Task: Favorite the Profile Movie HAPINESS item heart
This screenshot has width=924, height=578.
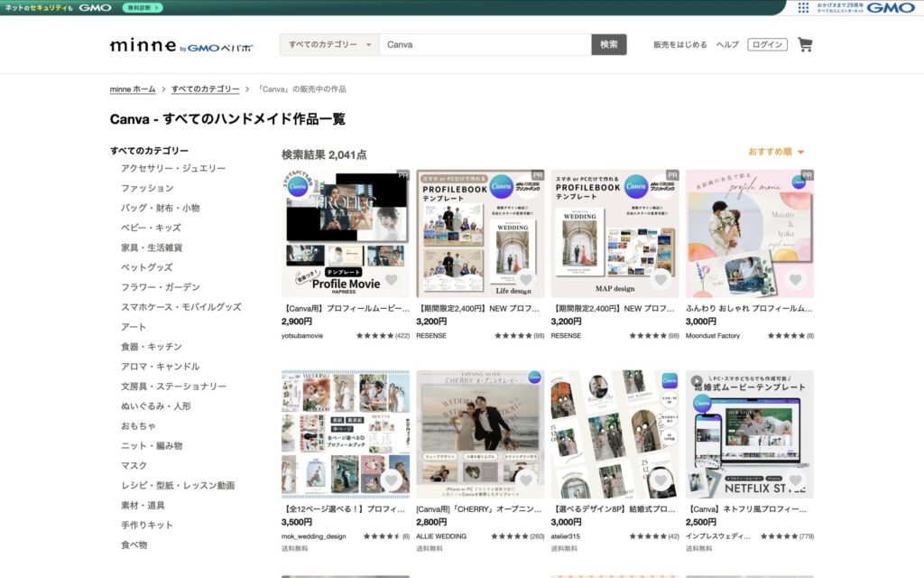Action: pyautogui.click(x=391, y=280)
